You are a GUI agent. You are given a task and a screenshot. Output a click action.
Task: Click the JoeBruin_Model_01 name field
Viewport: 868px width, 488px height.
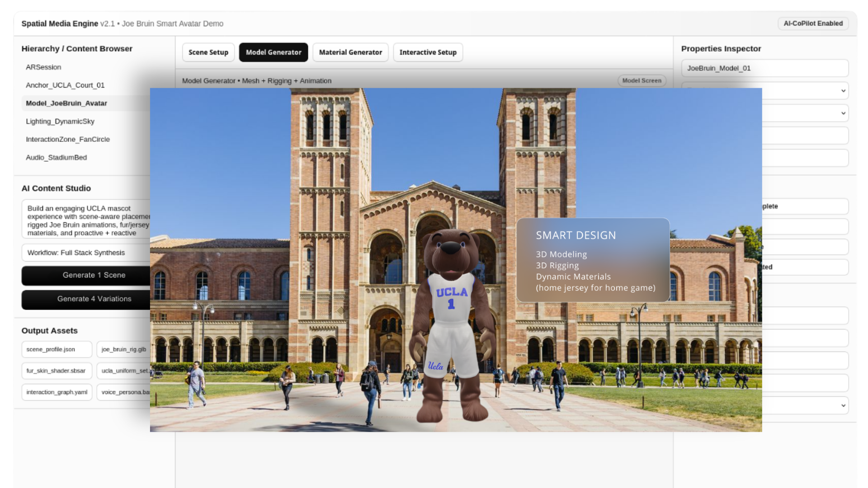tap(764, 68)
